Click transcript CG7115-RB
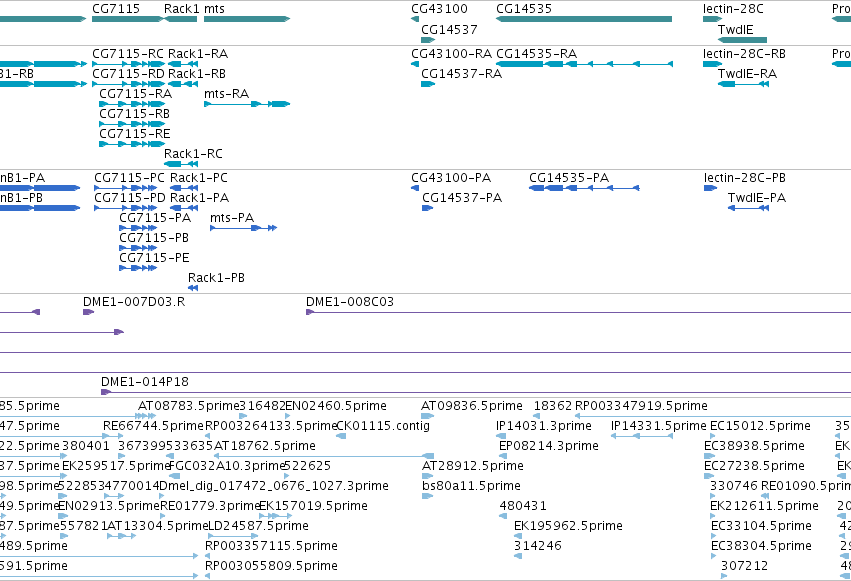Viewport: 851px width, 581px height. [x=135, y=114]
